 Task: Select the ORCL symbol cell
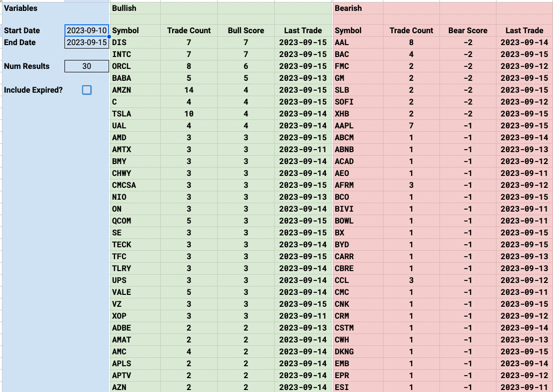point(135,66)
